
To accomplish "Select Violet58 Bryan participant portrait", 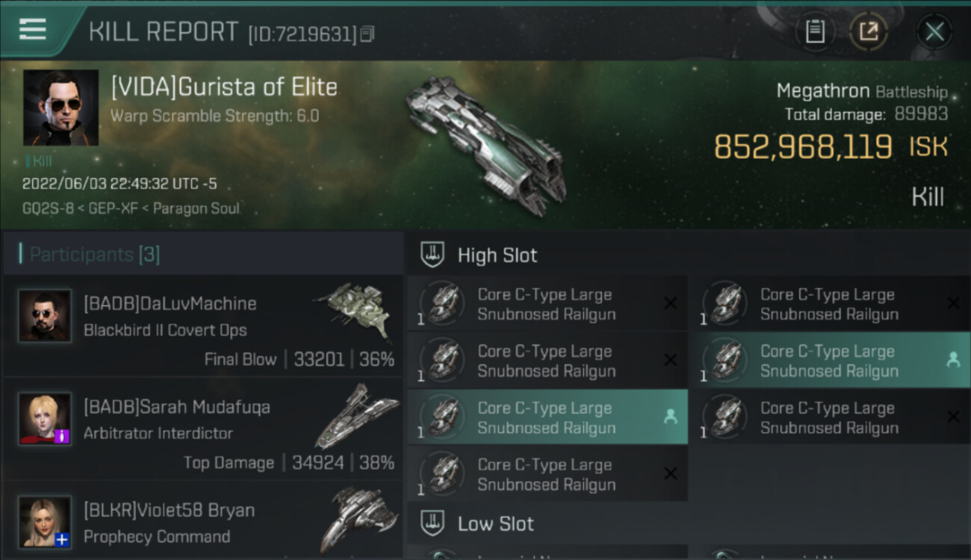I will pyautogui.click(x=45, y=522).
